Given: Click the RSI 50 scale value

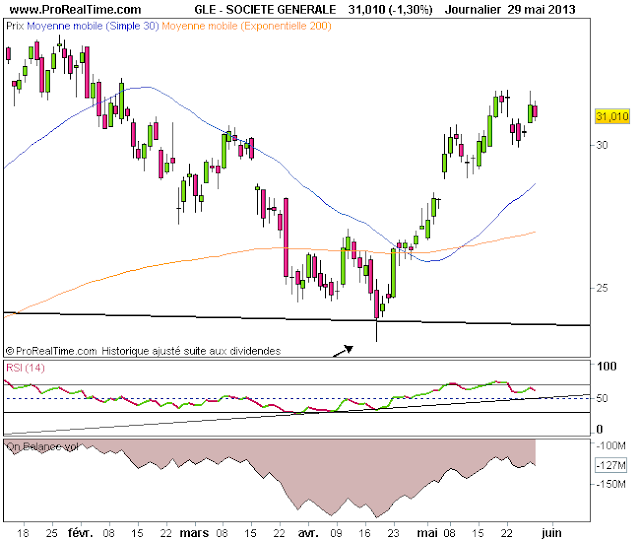Looking at the screenshot, I should pos(602,398).
